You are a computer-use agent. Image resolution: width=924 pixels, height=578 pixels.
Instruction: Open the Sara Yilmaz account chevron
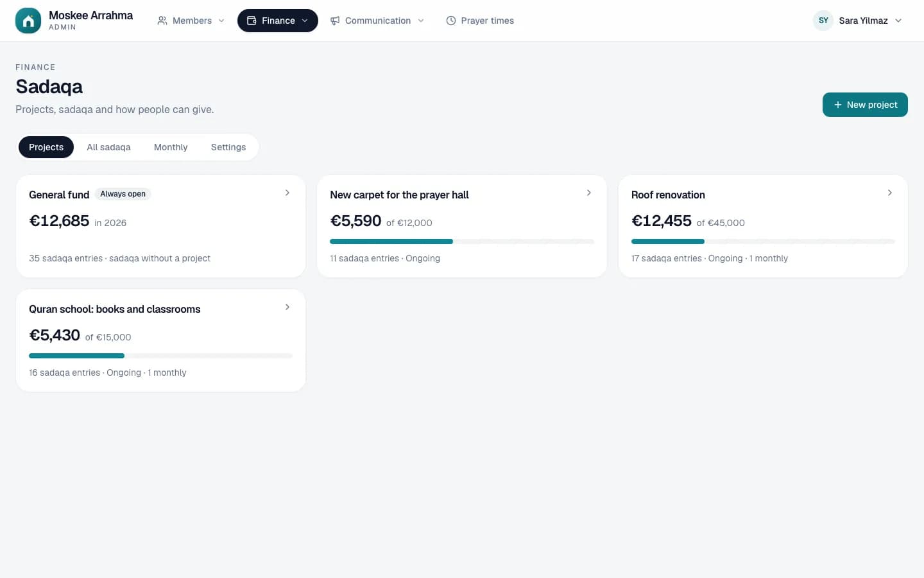pyautogui.click(x=898, y=21)
